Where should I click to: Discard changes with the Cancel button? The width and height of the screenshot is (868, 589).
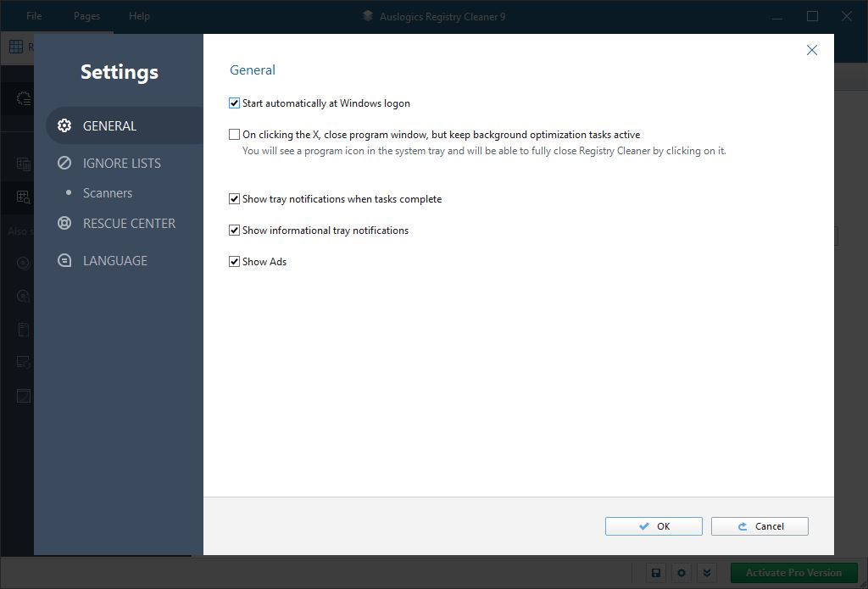(x=759, y=526)
